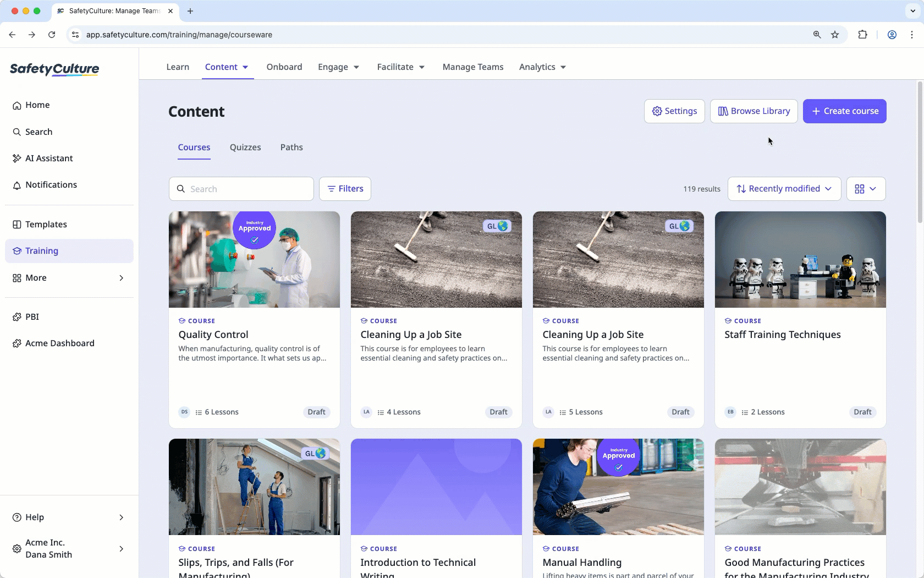This screenshot has width=924, height=578.
Task: Click EB author avatar on Staff Training Techniques
Action: [x=730, y=412]
